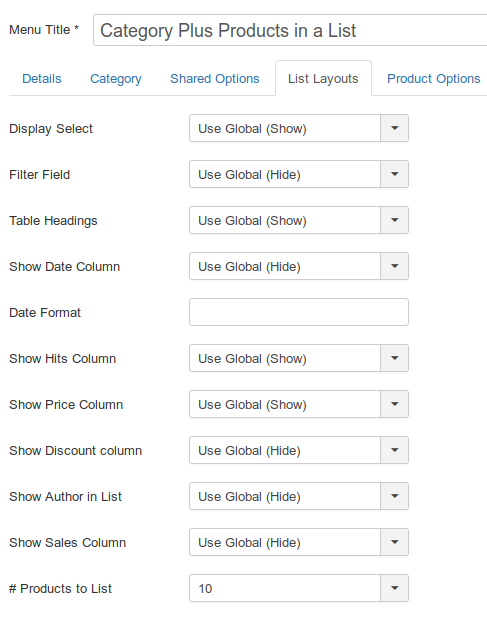Click the "# Products to List" label

coord(60,589)
